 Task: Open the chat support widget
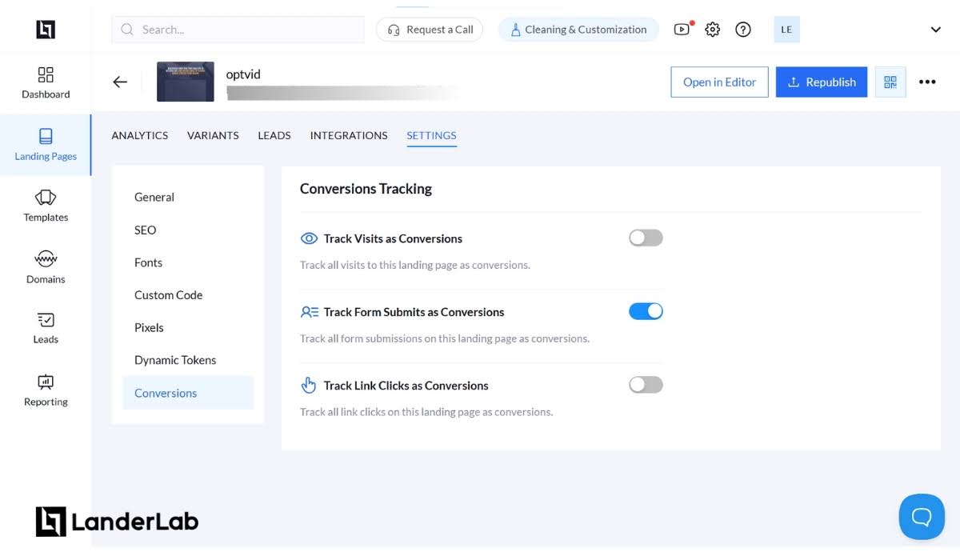[x=922, y=517]
